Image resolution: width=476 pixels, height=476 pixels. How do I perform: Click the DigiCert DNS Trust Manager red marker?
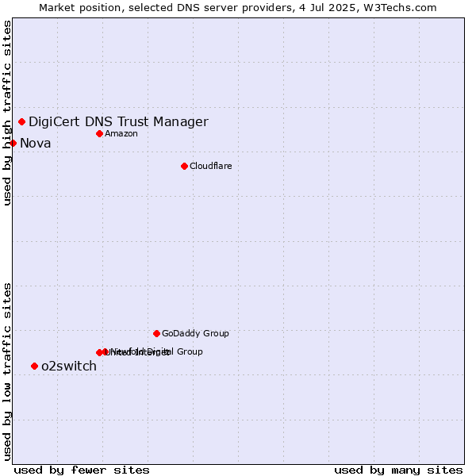22,121
